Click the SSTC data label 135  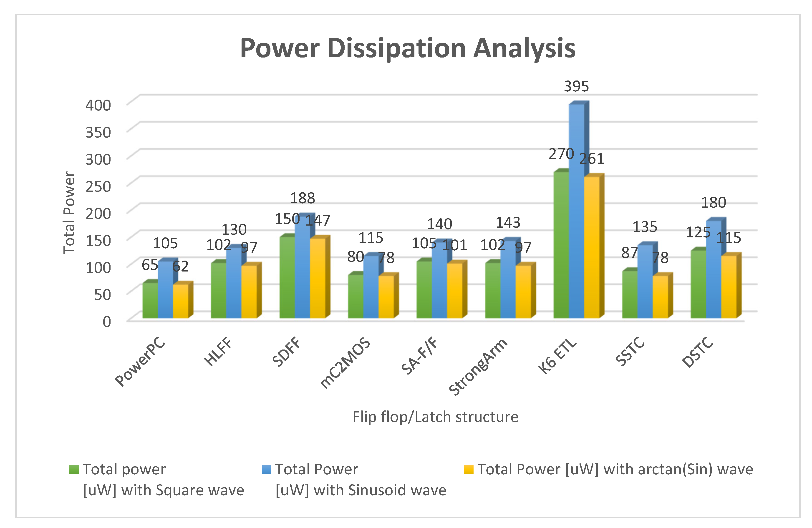click(645, 227)
